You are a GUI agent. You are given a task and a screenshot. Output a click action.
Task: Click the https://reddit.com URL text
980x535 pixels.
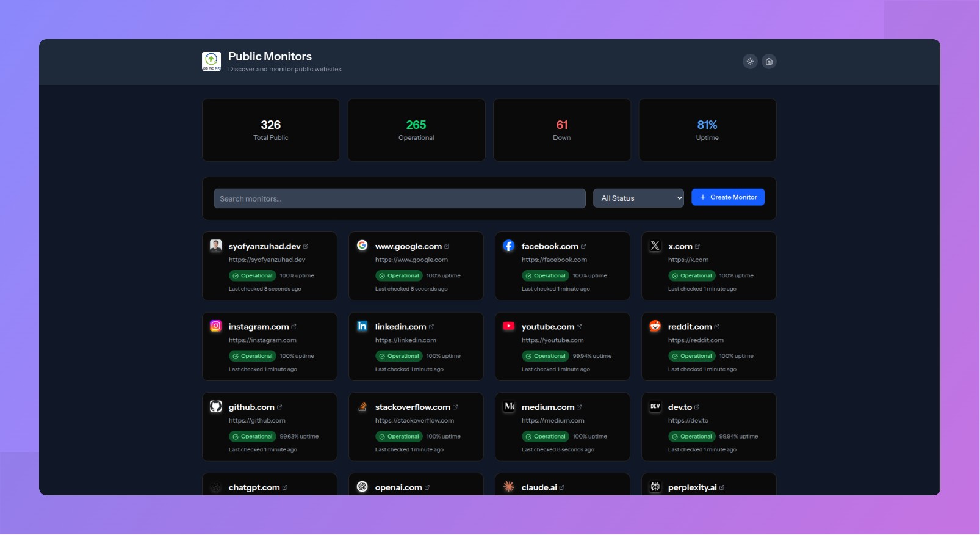pyautogui.click(x=696, y=340)
